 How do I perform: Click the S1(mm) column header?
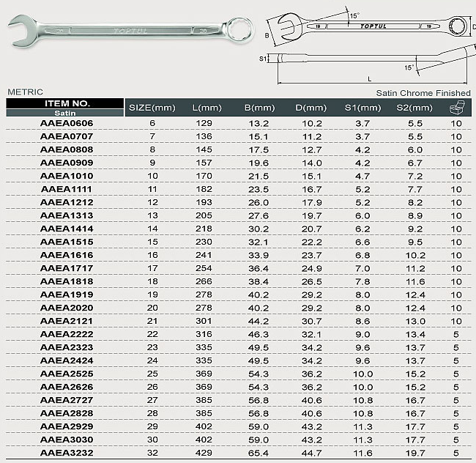tap(362, 108)
